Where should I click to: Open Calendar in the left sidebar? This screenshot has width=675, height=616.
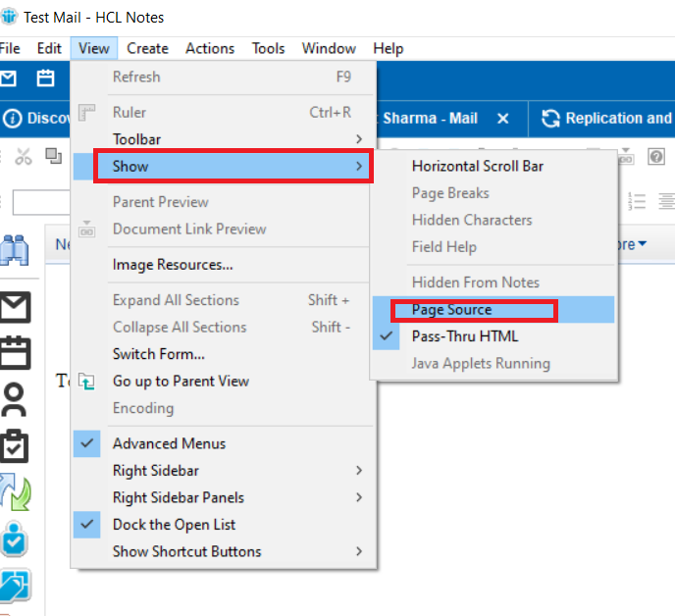point(16,350)
